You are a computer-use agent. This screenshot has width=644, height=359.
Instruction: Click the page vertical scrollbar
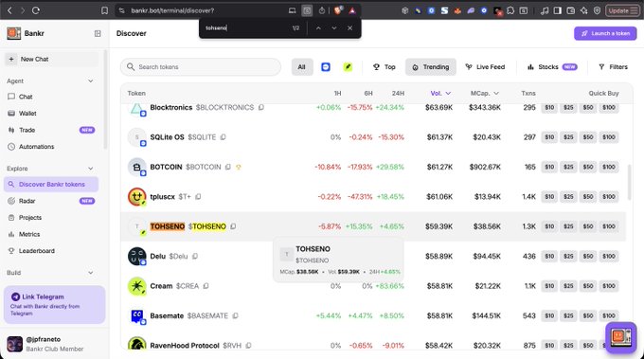click(629, 183)
